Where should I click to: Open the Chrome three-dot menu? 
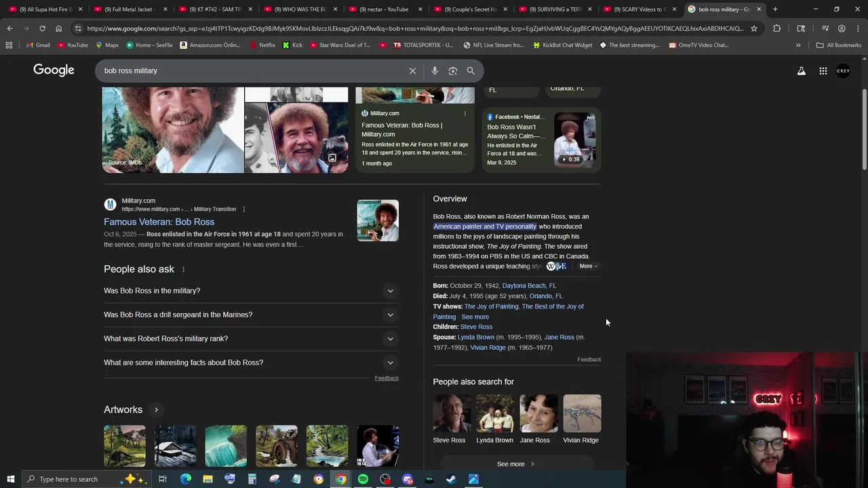click(858, 28)
